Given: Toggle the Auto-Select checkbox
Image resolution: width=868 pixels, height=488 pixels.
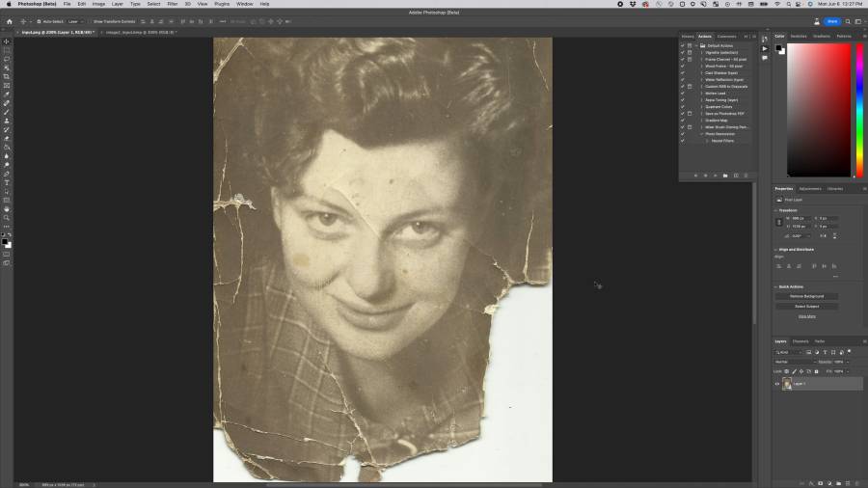Looking at the screenshot, I should (40, 21).
